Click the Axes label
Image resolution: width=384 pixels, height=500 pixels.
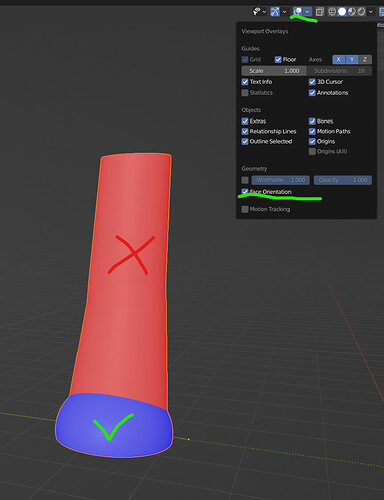315,60
